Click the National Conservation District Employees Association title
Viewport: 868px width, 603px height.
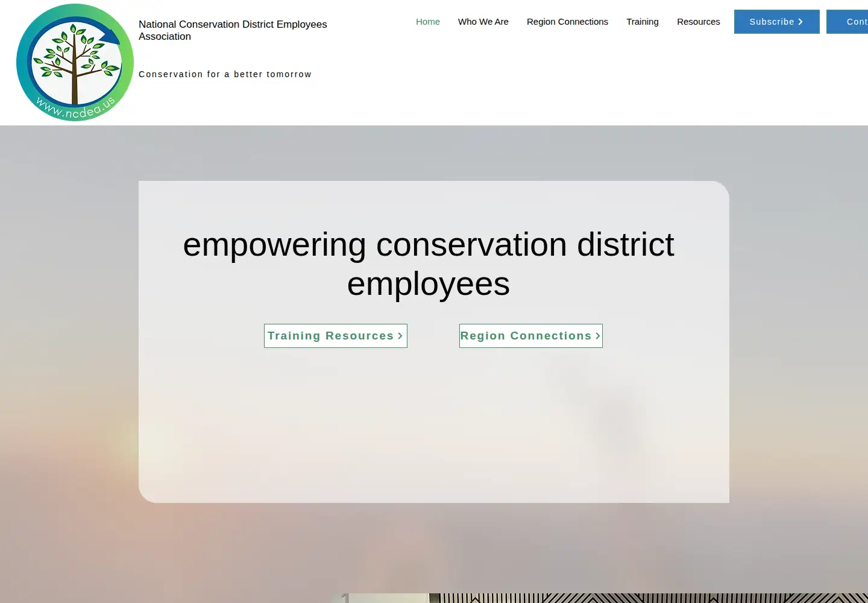233,30
